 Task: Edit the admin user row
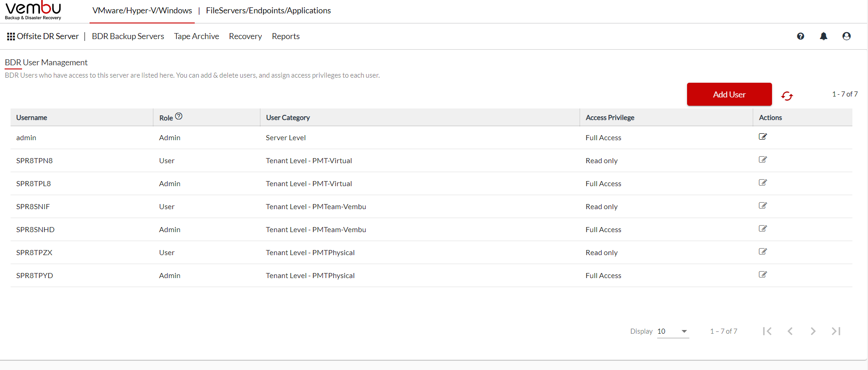763,137
